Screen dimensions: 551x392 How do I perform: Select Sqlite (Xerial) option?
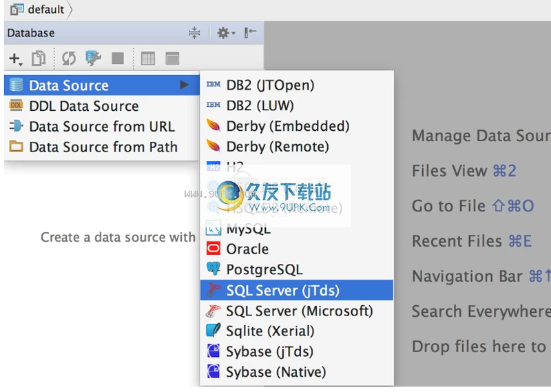[297, 331]
